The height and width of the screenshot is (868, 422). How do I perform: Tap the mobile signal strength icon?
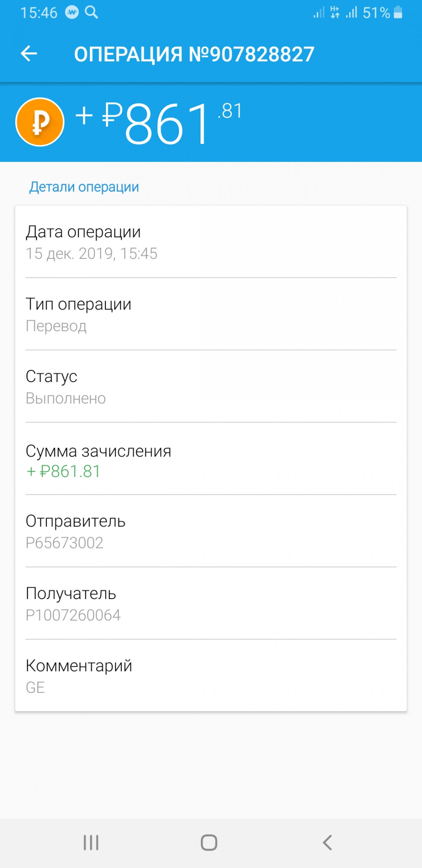pos(352,12)
